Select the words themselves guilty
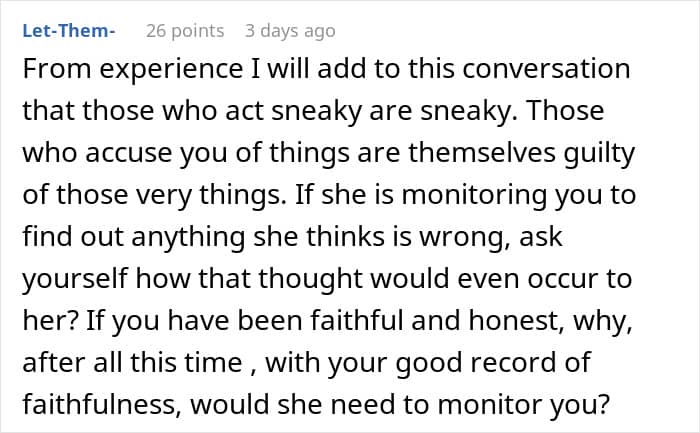The image size is (700, 433). click(x=521, y=153)
